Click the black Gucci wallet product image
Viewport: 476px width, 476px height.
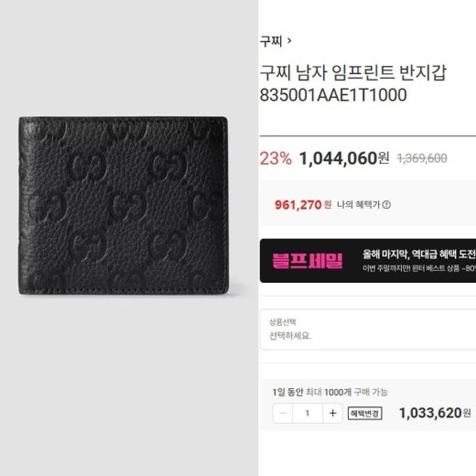(124, 205)
